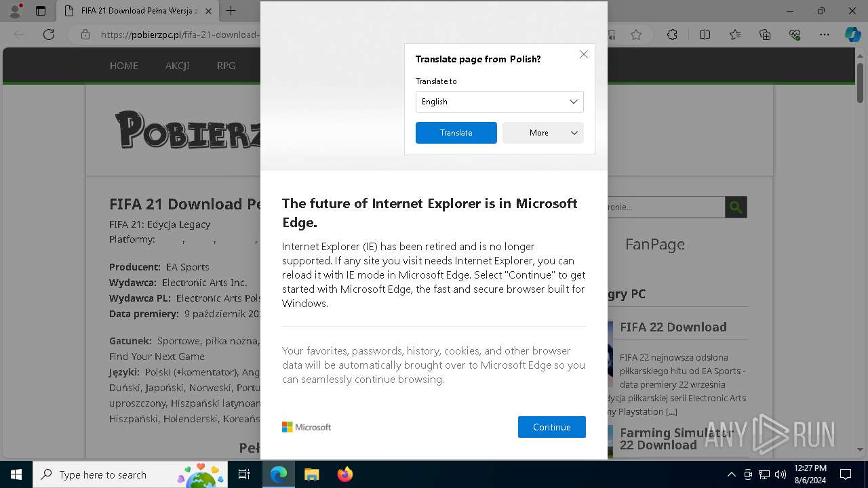Open Settings and more ellipsis menu

point(825,35)
